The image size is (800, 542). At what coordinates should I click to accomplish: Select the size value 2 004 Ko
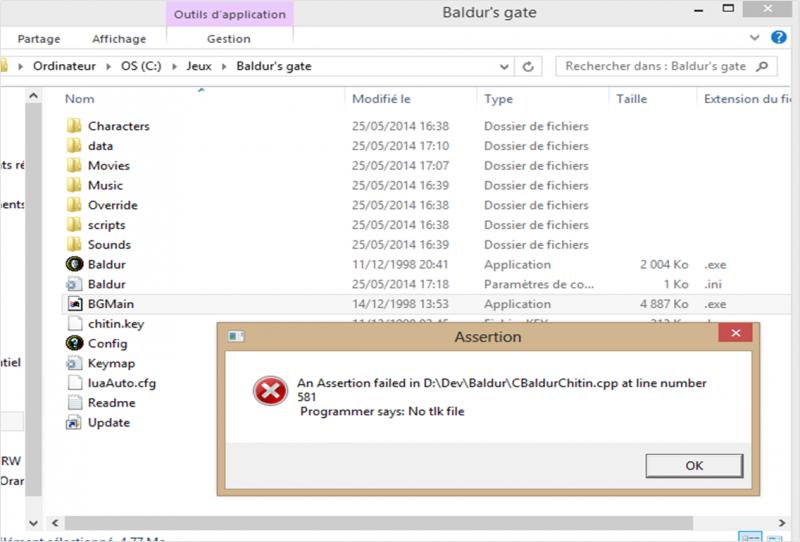664,264
